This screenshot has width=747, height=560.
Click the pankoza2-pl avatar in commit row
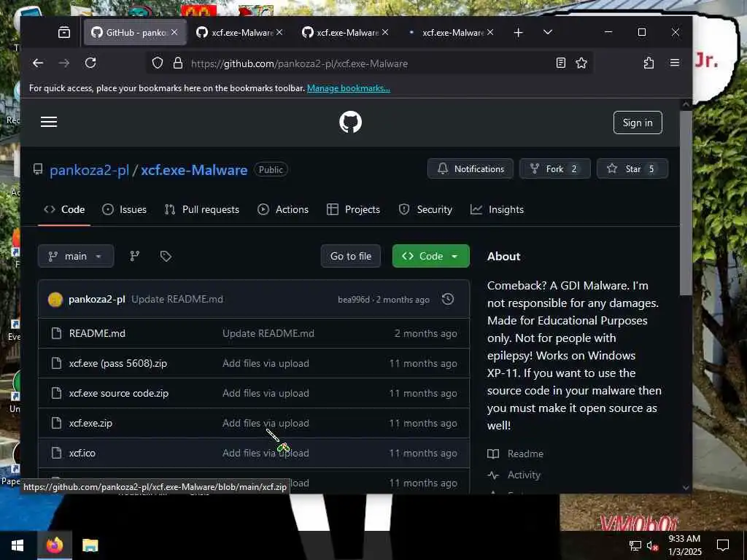coord(55,300)
